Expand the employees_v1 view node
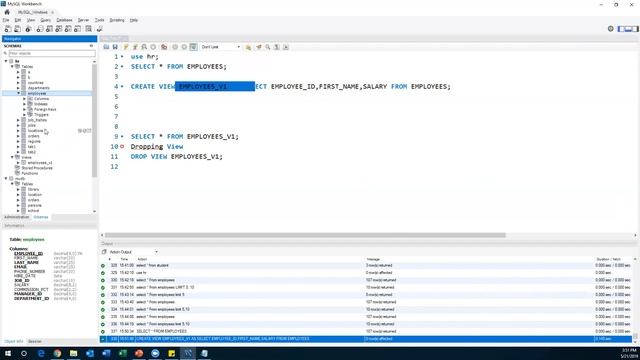The width and height of the screenshot is (640, 360). pyautogui.click(x=18, y=162)
